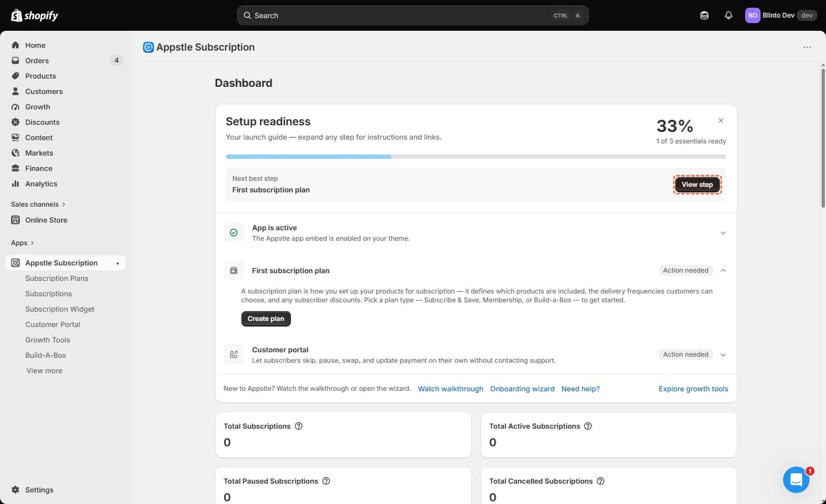Go to Subscription Widget page
The width and height of the screenshot is (826, 504).
[x=60, y=309]
